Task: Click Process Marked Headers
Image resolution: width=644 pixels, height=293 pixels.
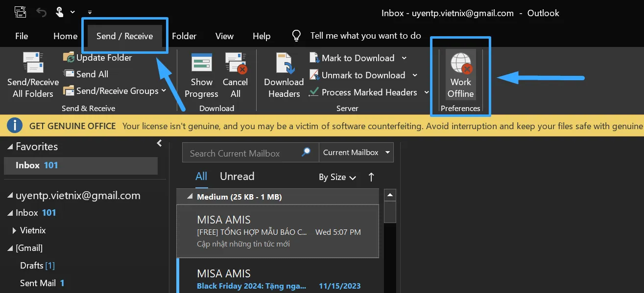Action: coord(363,92)
